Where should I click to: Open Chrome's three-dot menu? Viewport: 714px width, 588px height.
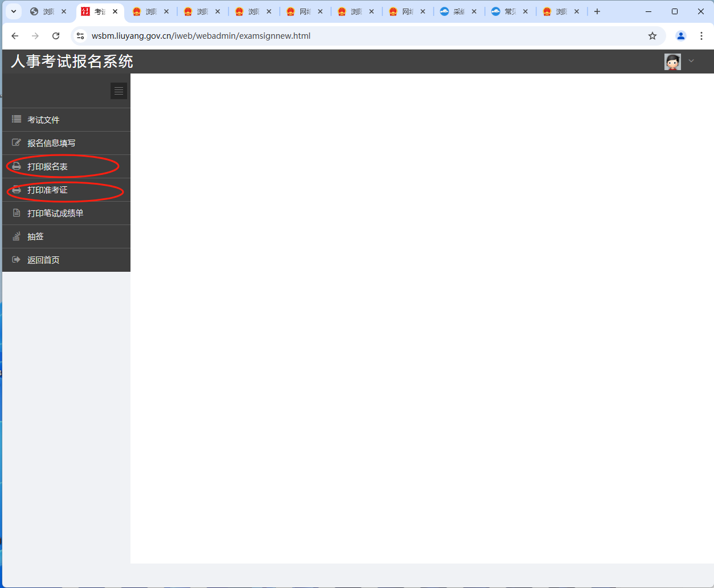(x=701, y=36)
